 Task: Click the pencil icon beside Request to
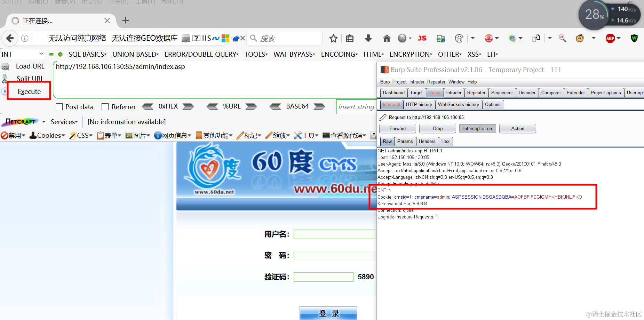(x=383, y=117)
